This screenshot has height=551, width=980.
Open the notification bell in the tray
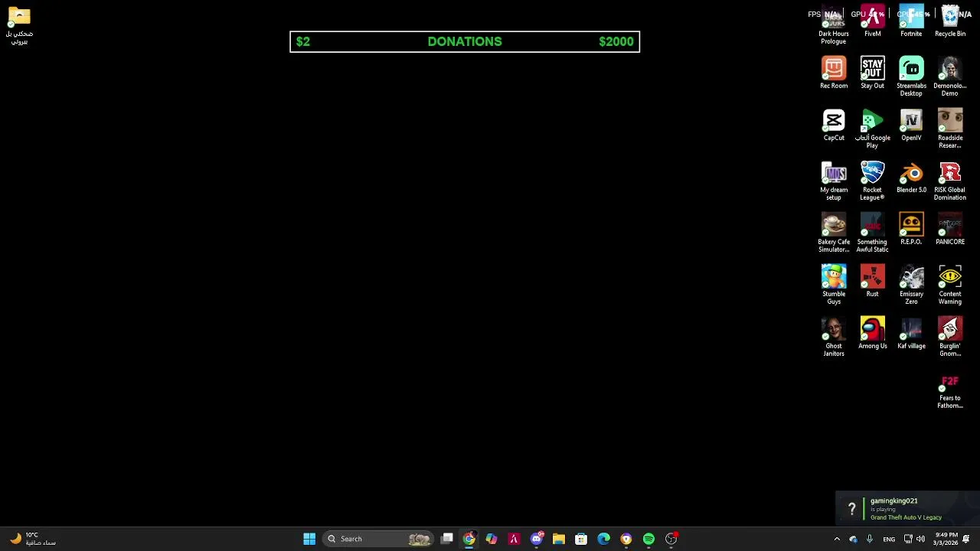pos(966,539)
